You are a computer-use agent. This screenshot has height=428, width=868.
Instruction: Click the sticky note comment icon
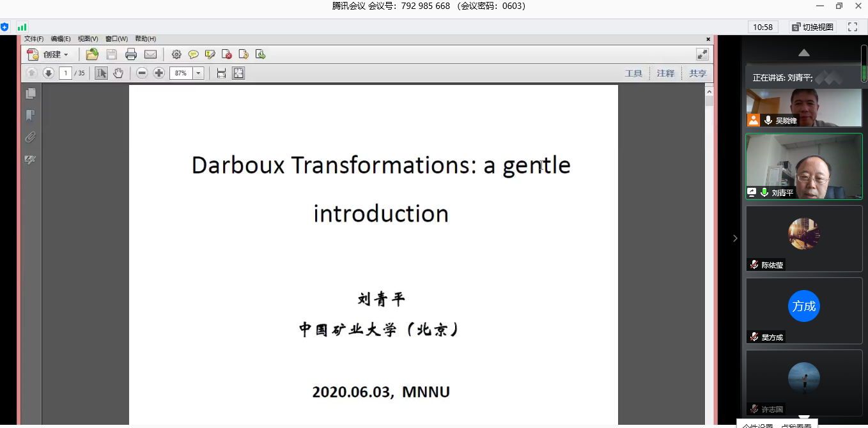[x=193, y=54]
